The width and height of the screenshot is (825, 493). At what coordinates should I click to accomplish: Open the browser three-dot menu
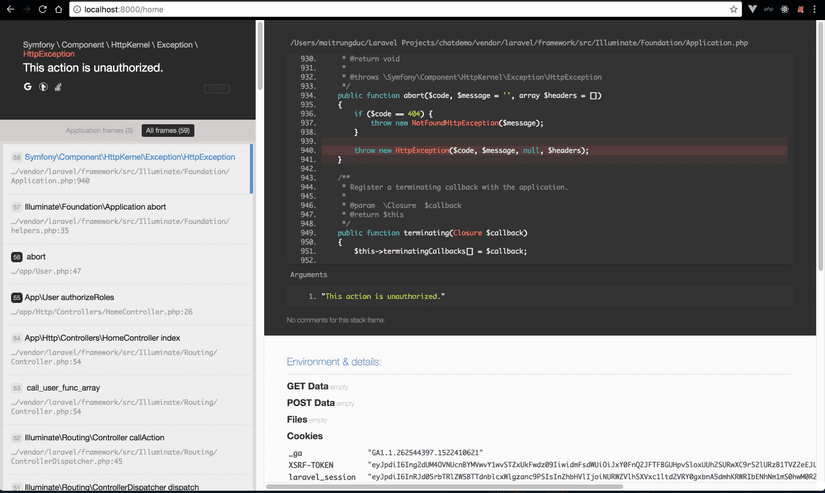[814, 9]
